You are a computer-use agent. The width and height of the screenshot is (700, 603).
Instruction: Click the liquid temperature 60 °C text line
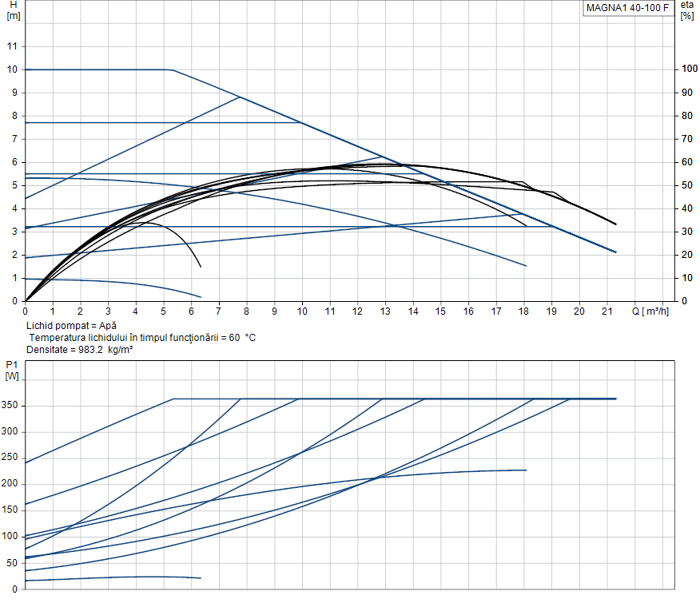[141, 338]
